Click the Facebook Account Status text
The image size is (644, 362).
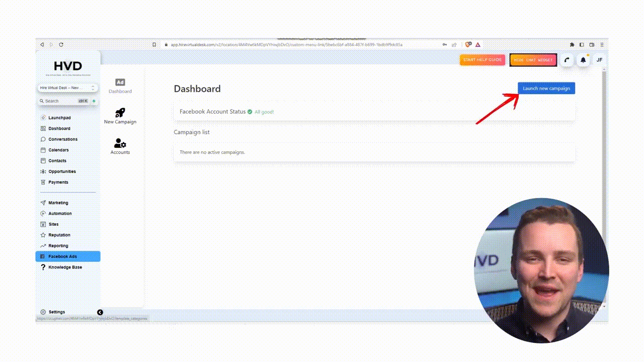(213, 112)
